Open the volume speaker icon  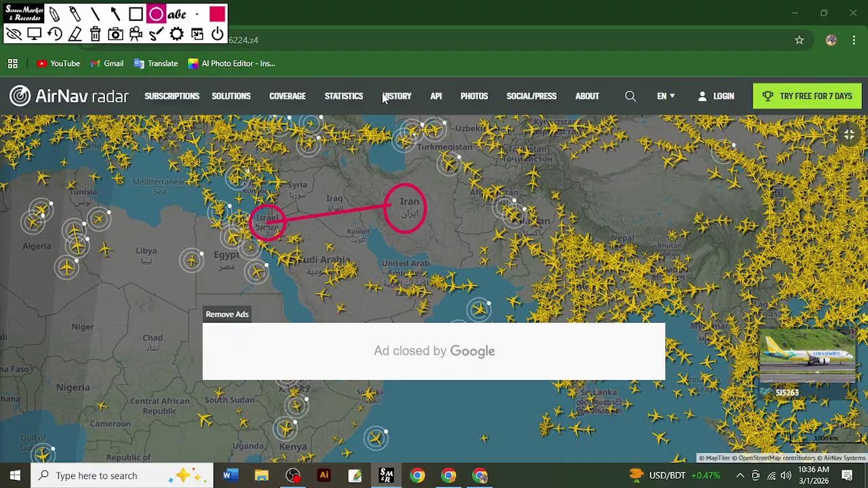click(x=786, y=475)
